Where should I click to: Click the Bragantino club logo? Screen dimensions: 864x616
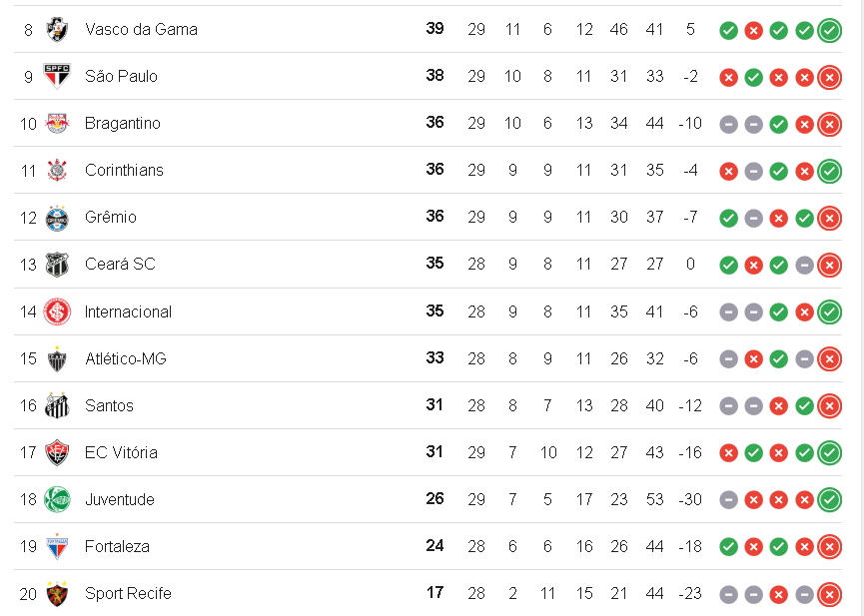pos(57,124)
